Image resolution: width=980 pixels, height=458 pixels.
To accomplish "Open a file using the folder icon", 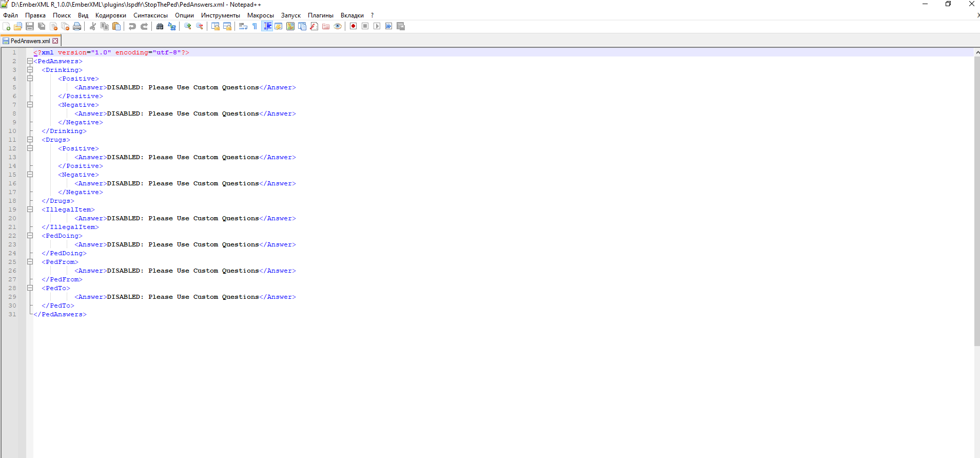I will pos(18,26).
